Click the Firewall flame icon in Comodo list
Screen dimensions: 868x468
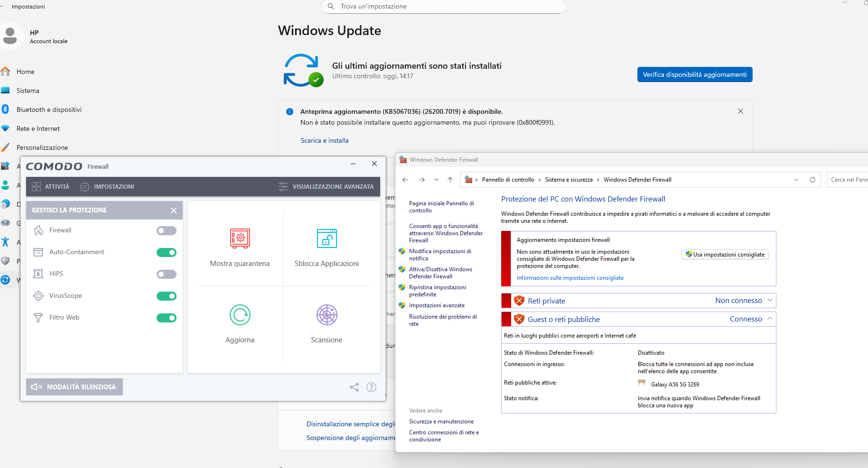(38, 230)
